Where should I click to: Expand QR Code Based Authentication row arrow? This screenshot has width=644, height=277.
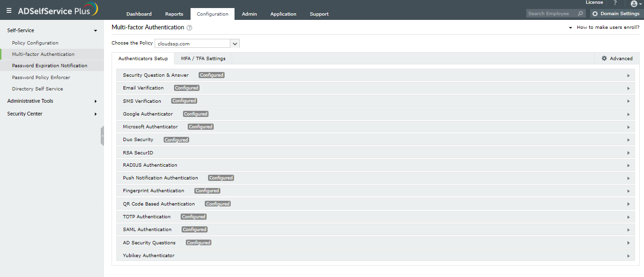(x=628, y=204)
